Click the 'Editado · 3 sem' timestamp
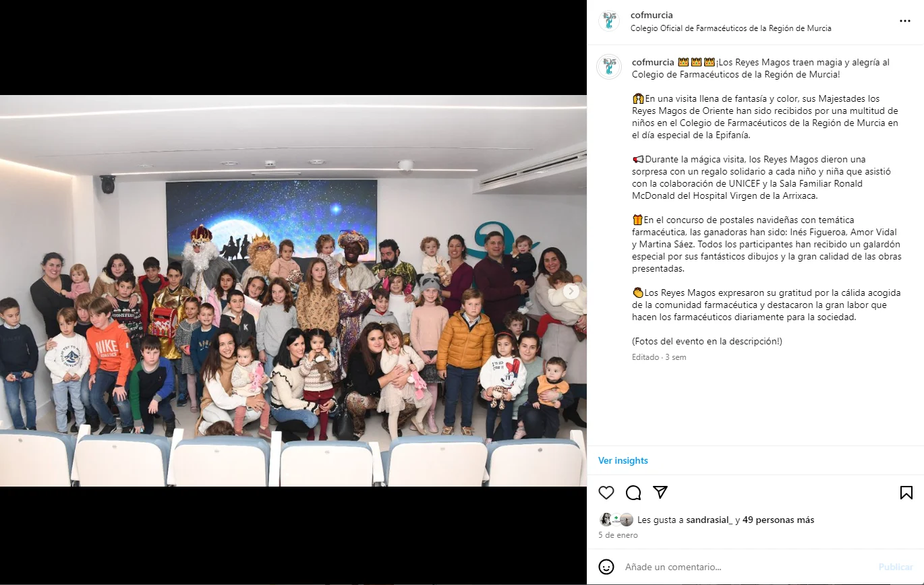The width and height of the screenshot is (924, 585). pyautogui.click(x=659, y=357)
